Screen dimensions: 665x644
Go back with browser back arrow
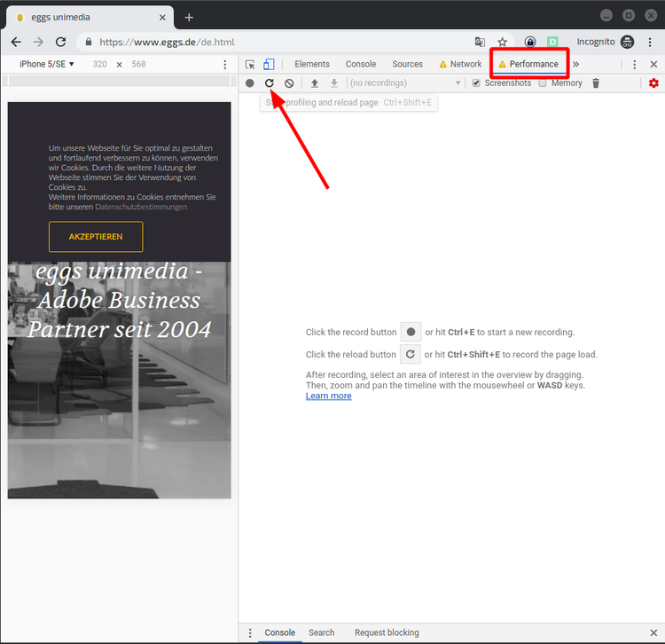[x=16, y=42]
